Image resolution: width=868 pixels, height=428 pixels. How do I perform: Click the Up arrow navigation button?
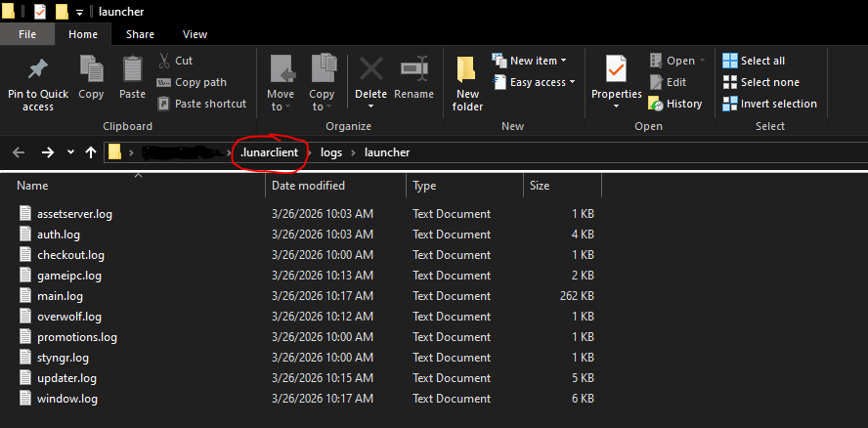pyautogui.click(x=91, y=152)
